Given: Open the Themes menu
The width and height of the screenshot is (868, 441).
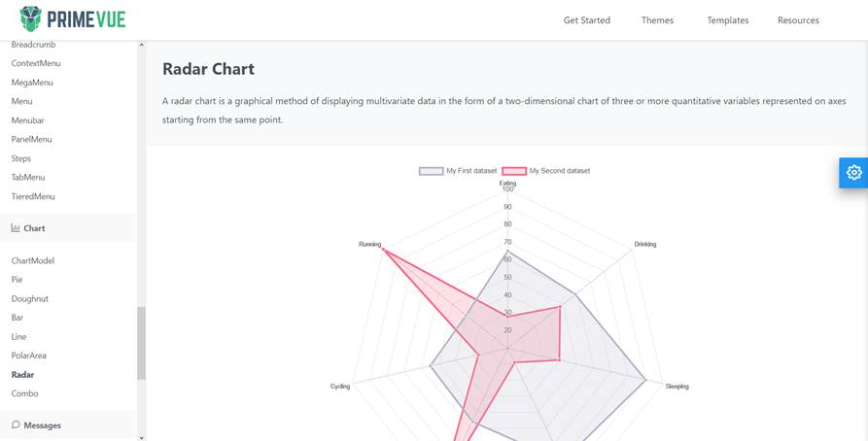Looking at the screenshot, I should pos(657,20).
